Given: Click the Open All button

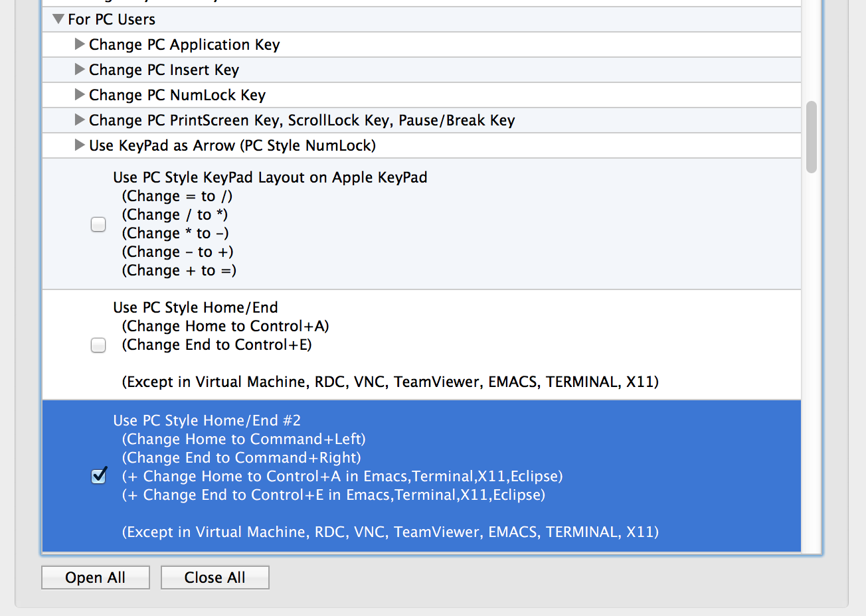Looking at the screenshot, I should [96, 577].
